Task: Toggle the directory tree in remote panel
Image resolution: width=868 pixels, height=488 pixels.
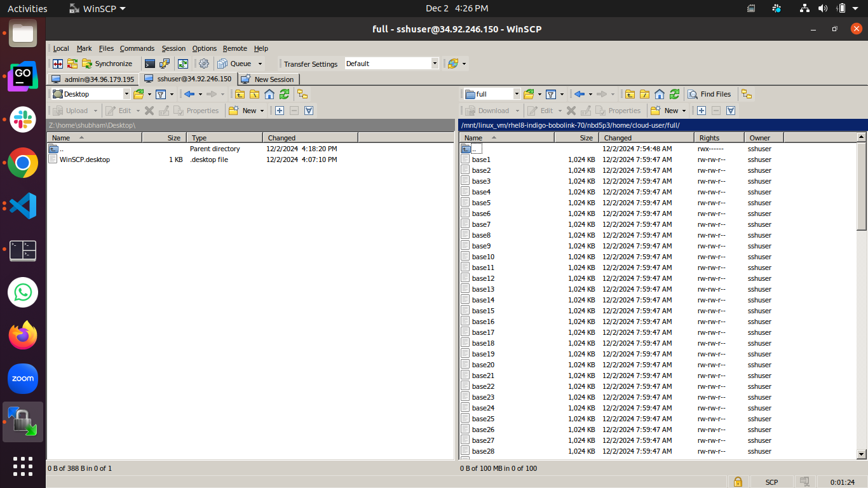Action: coord(747,94)
